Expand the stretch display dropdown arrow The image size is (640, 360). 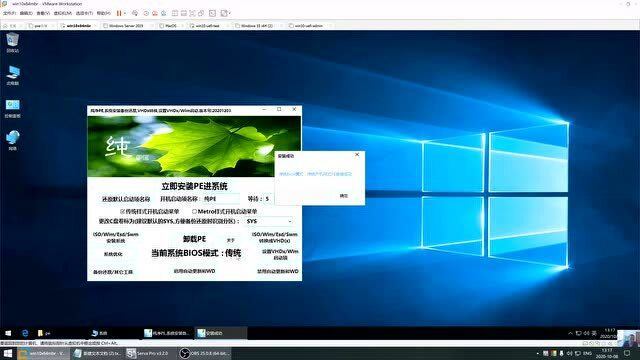click(x=229, y=13)
